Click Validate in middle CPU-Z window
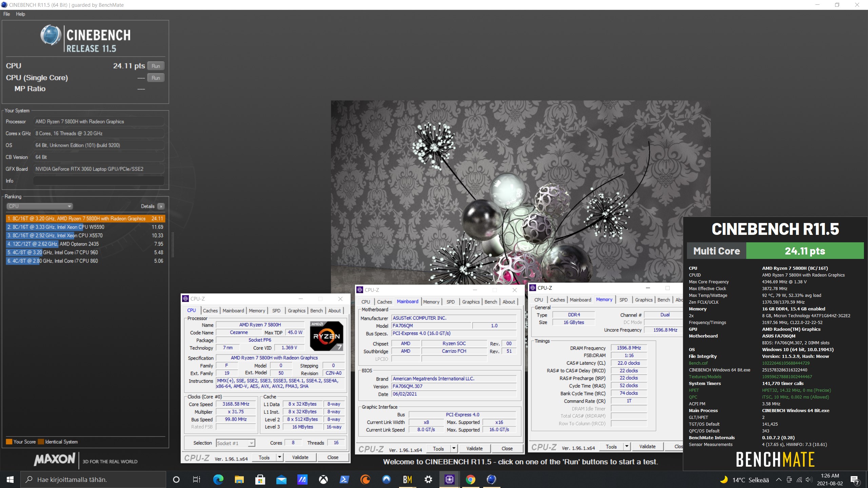Screen dimensions: 868x488 [x=474, y=449]
